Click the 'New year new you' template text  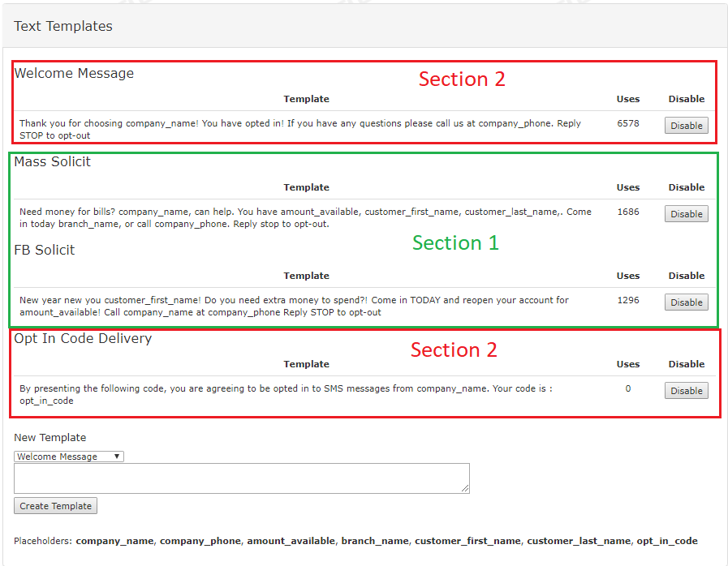tap(294, 307)
